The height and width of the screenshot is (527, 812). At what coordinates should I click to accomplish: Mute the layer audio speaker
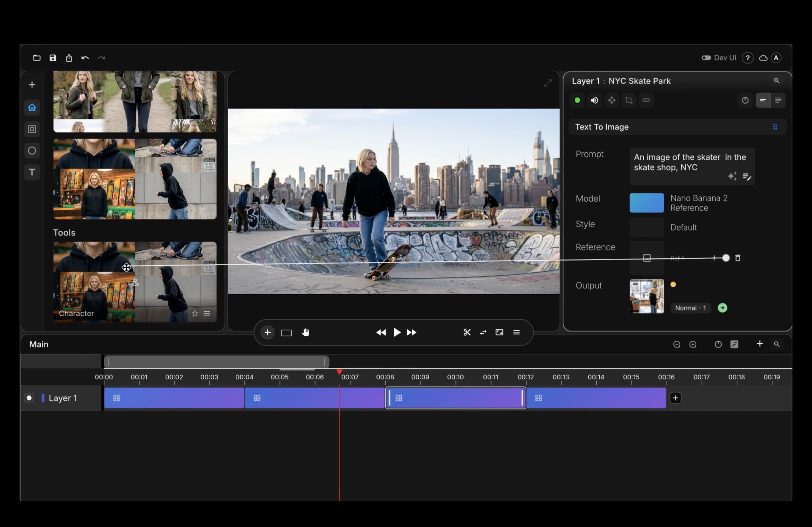pyautogui.click(x=594, y=100)
